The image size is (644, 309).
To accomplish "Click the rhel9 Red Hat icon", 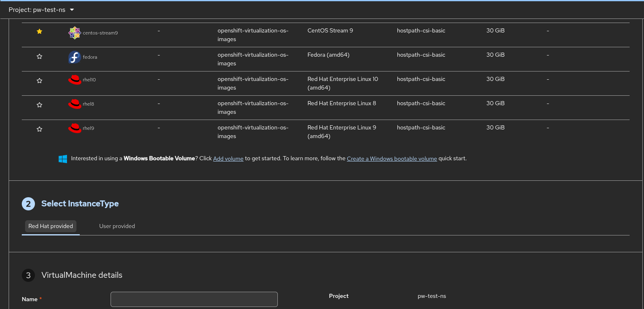I will [74, 129].
